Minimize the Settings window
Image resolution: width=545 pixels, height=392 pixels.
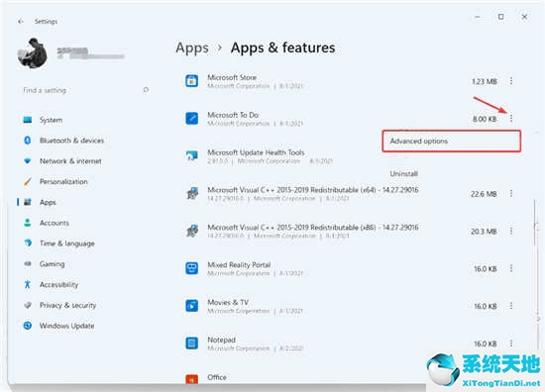coord(478,17)
